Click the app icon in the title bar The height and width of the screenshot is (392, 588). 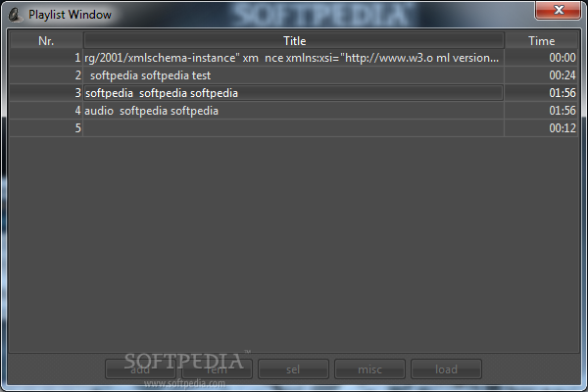click(15, 15)
